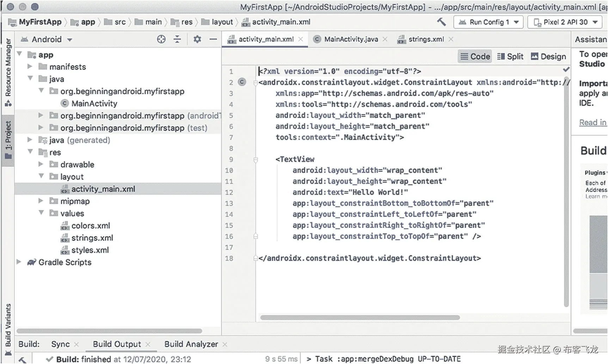Click the hammer icon in Build panel
Viewport: 608px width, 364px height.
(x=22, y=359)
